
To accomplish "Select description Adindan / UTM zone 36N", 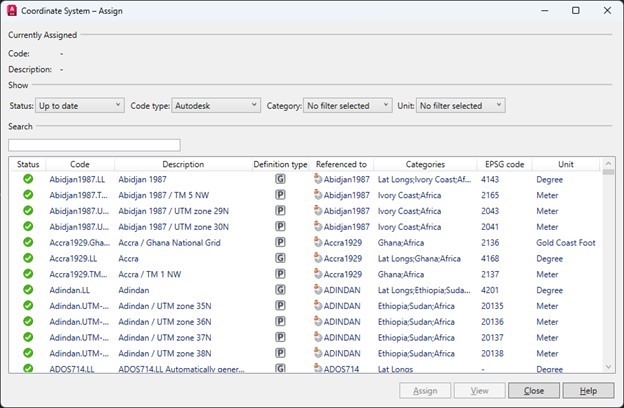I will tap(165, 322).
